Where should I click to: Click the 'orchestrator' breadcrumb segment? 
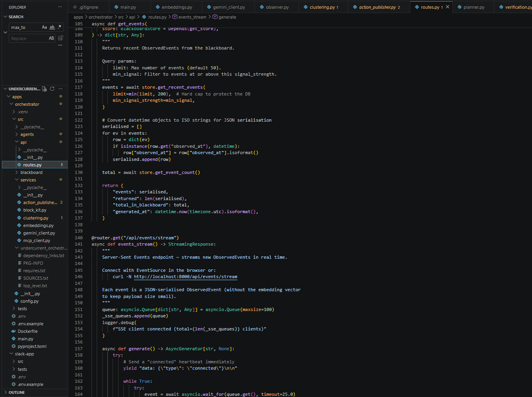(x=100, y=17)
